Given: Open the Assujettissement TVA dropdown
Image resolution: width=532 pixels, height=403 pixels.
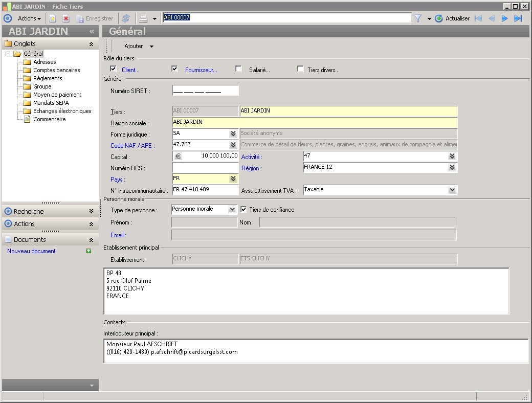Looking at the screenshot, I should (x=452, y=190).
